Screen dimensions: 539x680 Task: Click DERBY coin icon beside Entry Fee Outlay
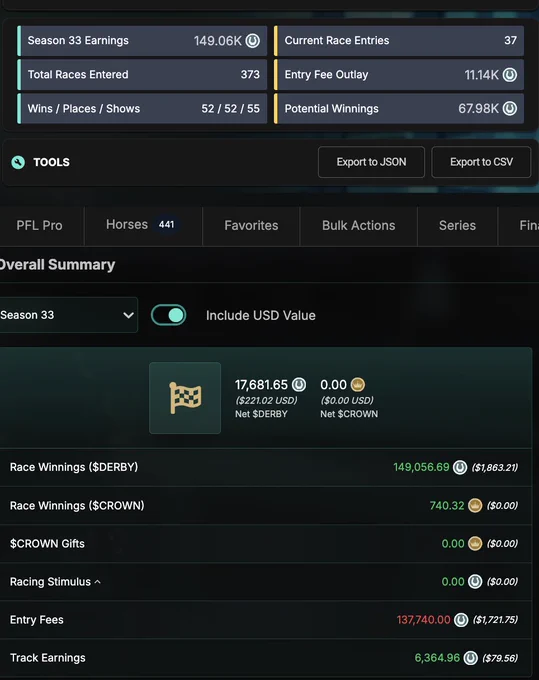[510, 75]
